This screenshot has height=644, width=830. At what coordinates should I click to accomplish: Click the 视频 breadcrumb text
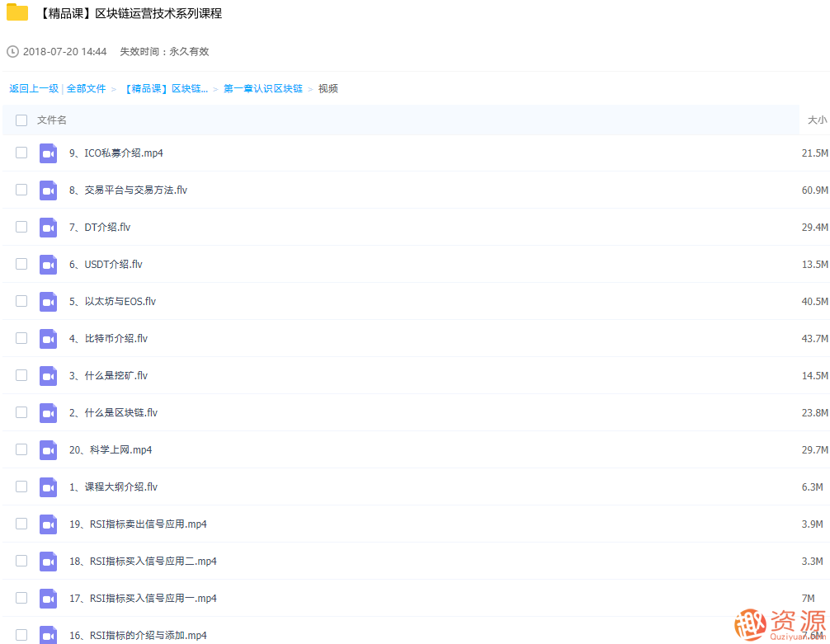(x=328, y=88)
